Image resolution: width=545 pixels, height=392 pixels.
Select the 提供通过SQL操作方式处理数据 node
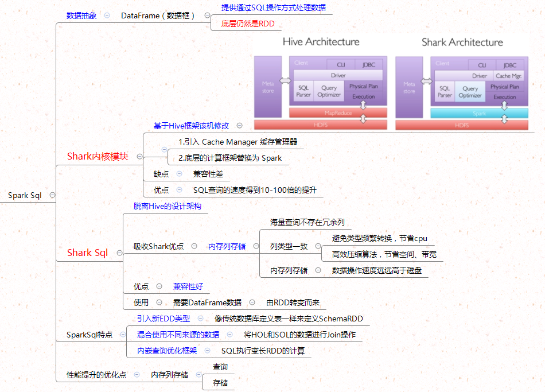(x=274, y=7)
